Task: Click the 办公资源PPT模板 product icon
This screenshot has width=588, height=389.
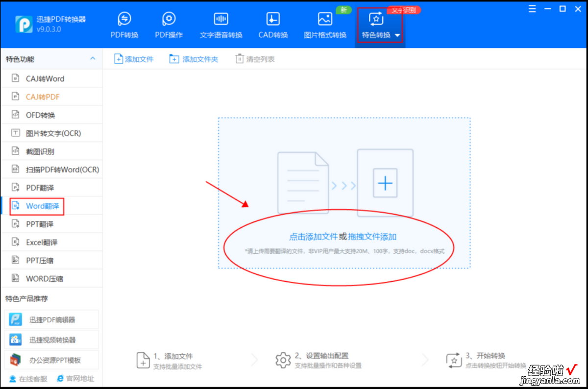Action: pos(16,360)
